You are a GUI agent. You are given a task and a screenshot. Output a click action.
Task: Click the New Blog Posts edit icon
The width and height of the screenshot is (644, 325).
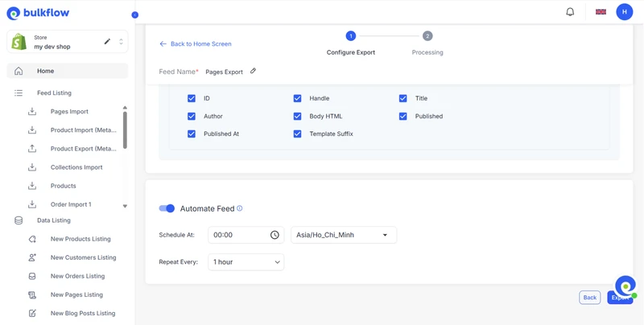click(32, 313)
